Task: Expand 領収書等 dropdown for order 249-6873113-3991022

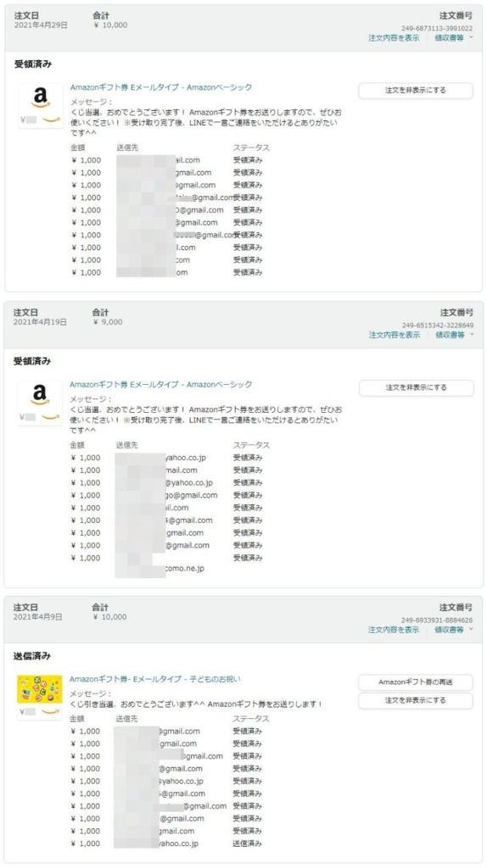Action: (x=450, y=38)
